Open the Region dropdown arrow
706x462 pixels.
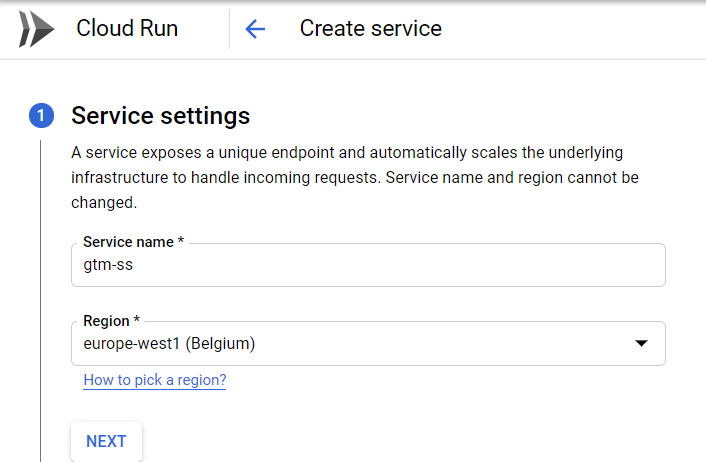(x=642, y=344)
